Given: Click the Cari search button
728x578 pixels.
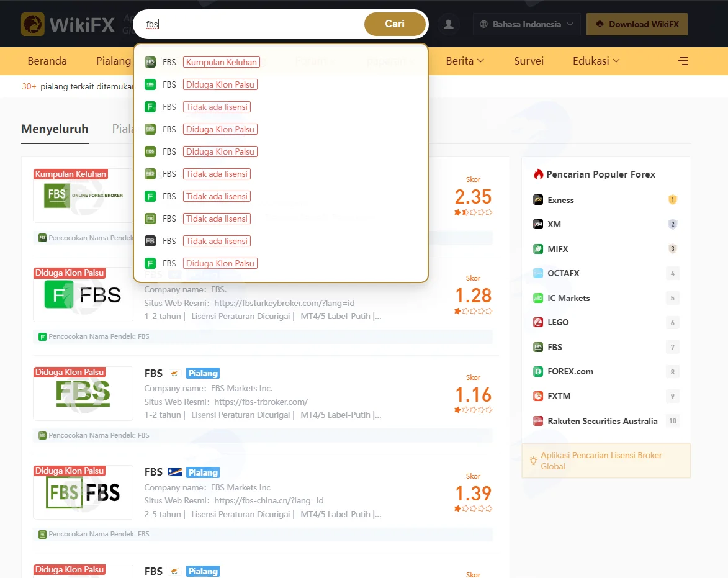Looking at the screenshot, I should coord(395,24).
